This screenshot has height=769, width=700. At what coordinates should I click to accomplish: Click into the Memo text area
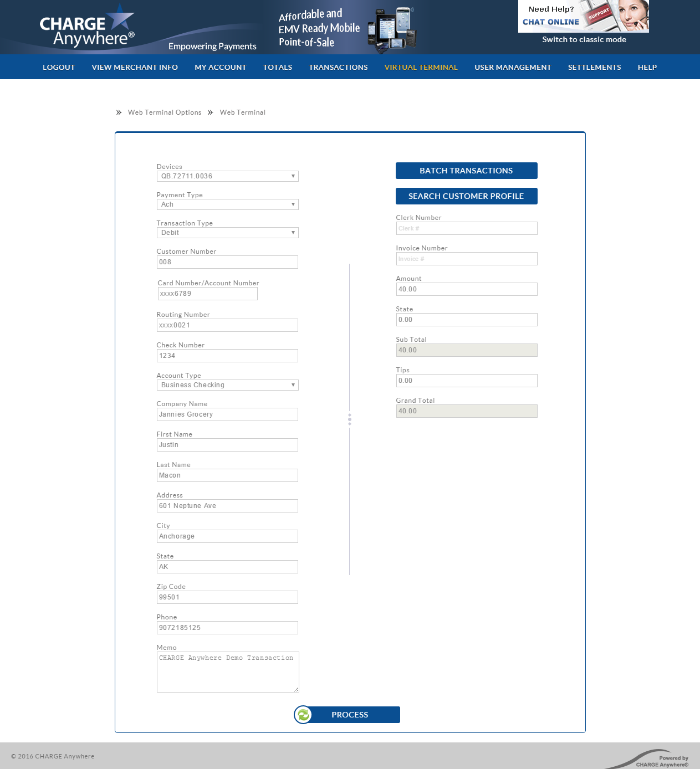[x=227, y=672]
